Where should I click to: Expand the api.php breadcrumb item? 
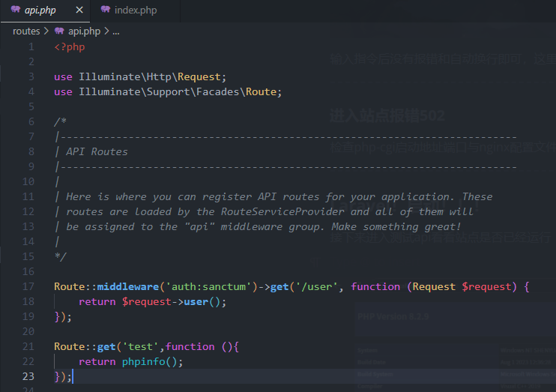click(84, 31)
